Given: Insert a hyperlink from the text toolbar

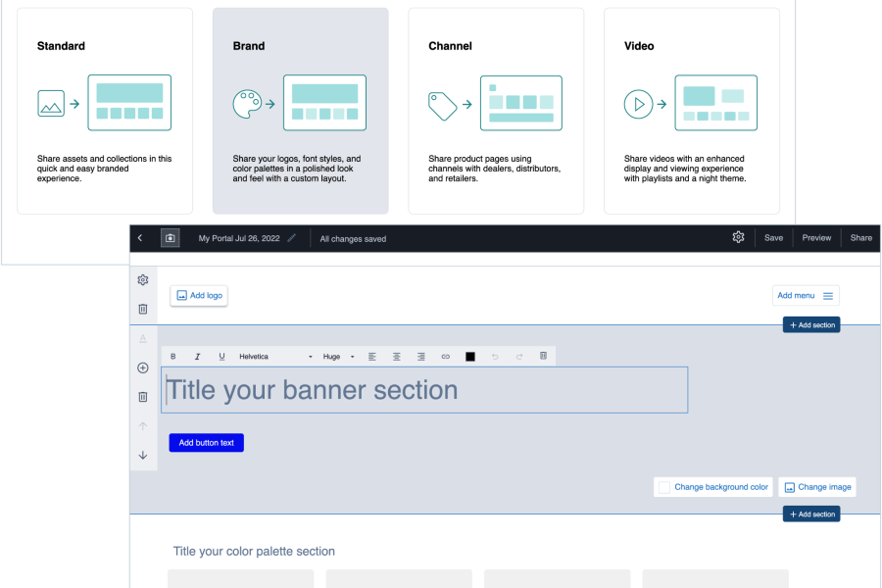Looking at the screenshot, I should pyautogui.click(x=446, y=357).
